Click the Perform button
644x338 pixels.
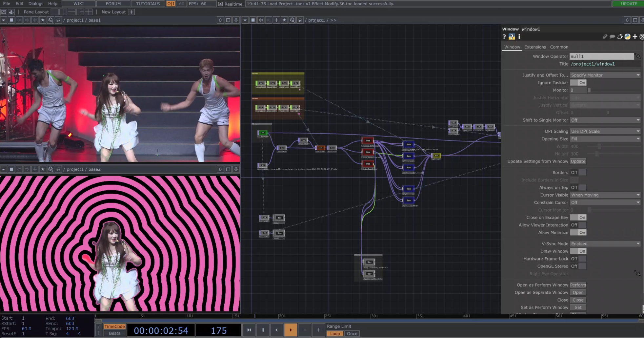[578, 285]
